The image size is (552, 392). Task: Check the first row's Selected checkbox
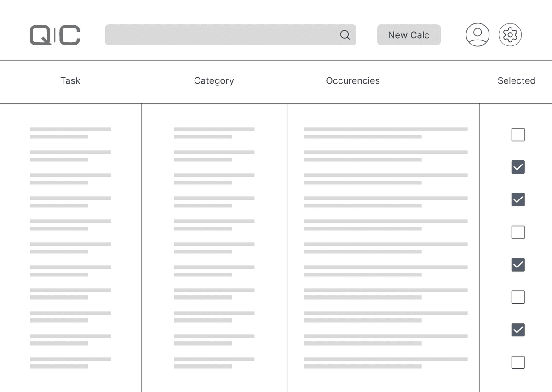click(x=518, y=135)
